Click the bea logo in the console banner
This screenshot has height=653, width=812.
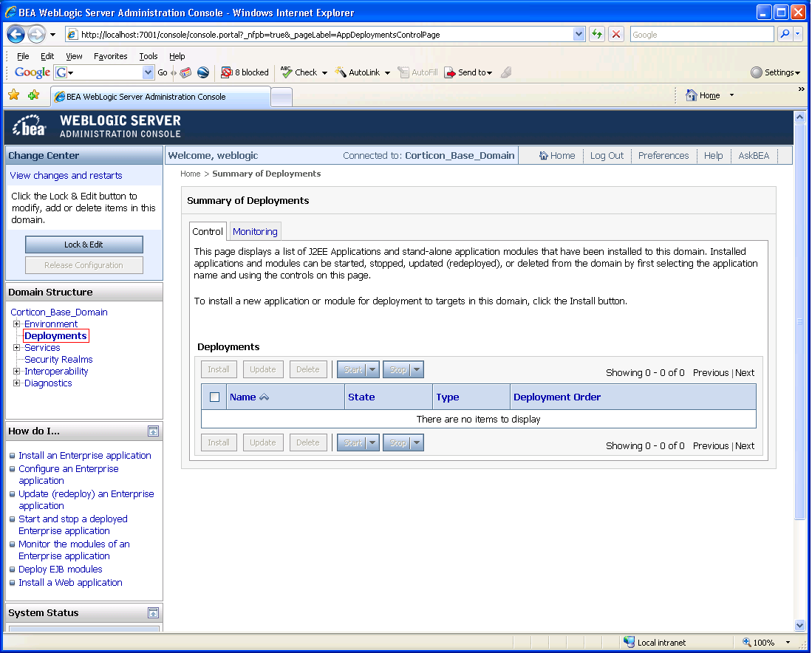28,126
